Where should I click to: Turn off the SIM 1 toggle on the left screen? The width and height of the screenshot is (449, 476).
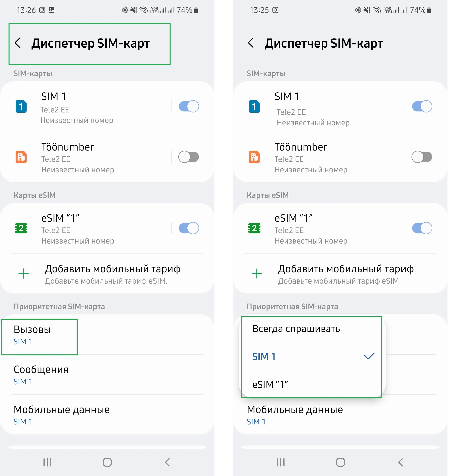(x=189, y=106)
